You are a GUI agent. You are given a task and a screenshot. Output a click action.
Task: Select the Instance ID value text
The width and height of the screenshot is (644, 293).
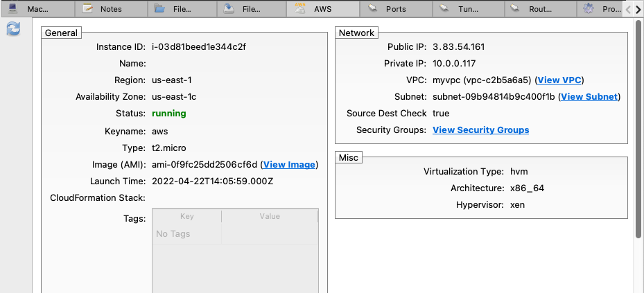199,47
